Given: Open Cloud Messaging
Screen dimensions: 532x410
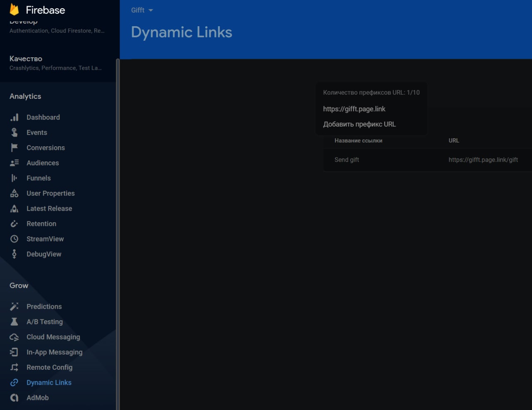Looking at the screenshot, I should tap(53, 337).
